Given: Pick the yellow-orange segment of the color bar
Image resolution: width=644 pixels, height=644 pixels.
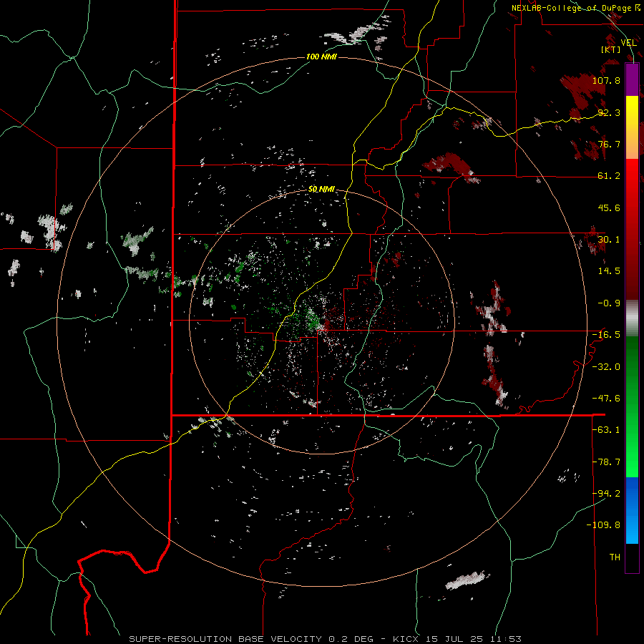Looking at the screenshot, I should click(x=632, y=127).
